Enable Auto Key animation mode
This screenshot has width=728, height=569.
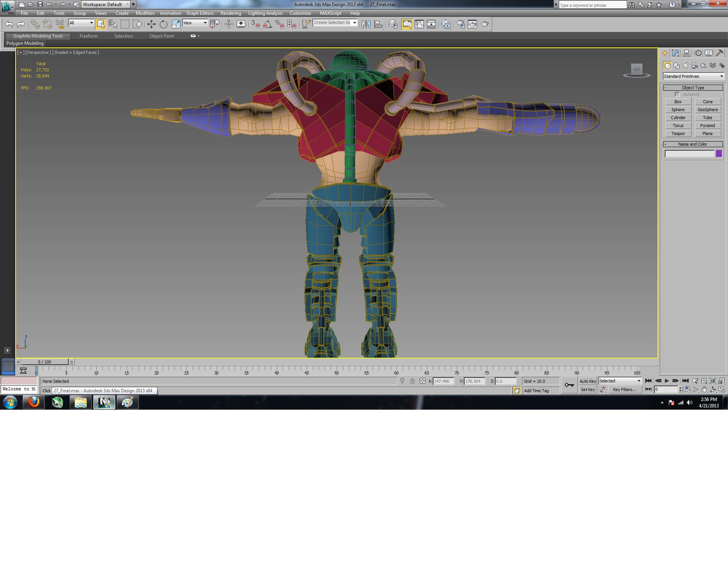(x=587, y=381)
